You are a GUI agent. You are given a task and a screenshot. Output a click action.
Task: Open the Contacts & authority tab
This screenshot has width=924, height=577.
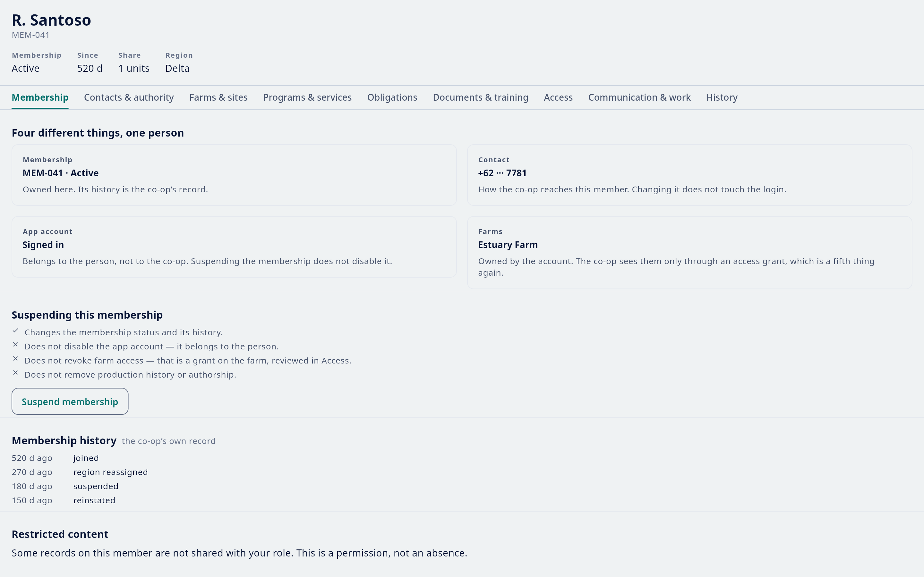pyautogui.click(x=129, y=97)
